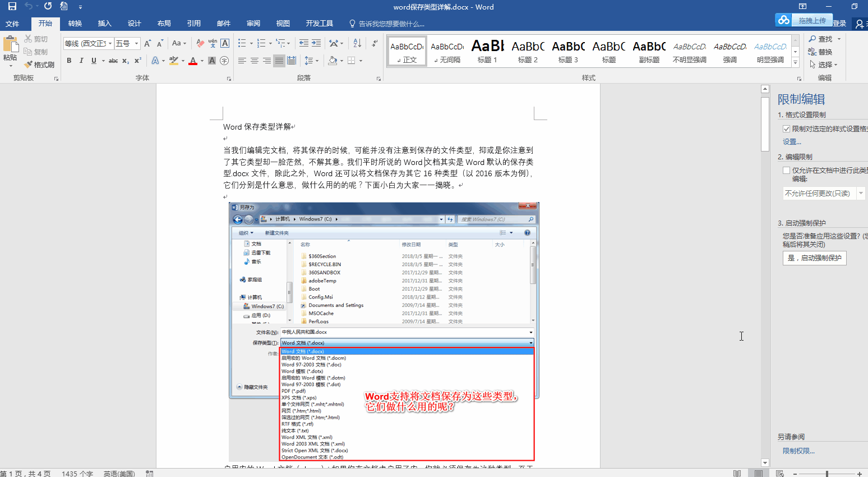Screen dimensions: 868x477
Task: Apply Italic formatting
Action: pos(81,61)
